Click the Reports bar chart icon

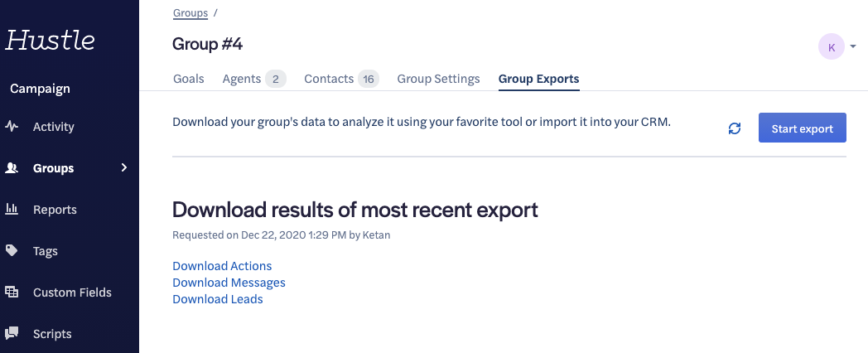pyautogui.click(x=12, y=209)
